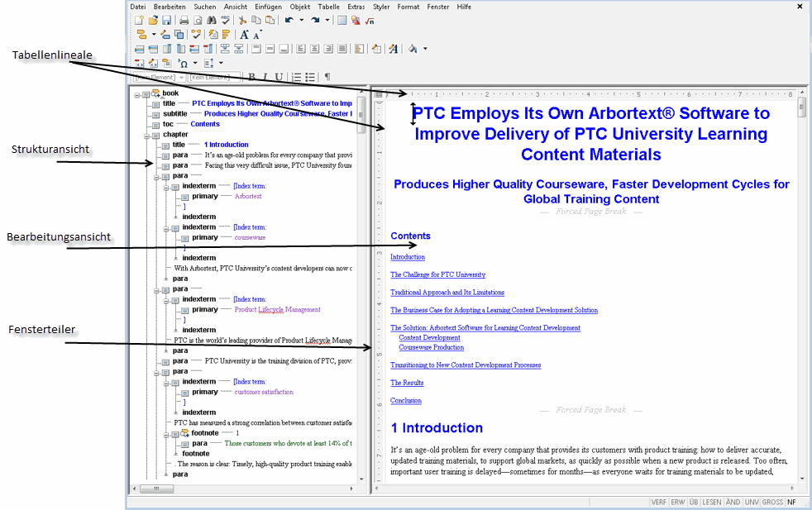Viewport: 812px width, 510px height.
Task: Click the split table cells icon
Action: coord(239,49)
